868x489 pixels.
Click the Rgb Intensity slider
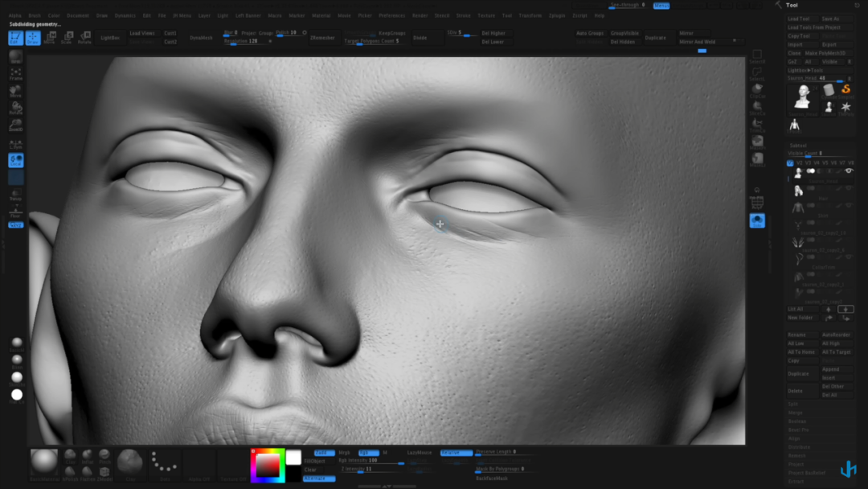[371, 461]
